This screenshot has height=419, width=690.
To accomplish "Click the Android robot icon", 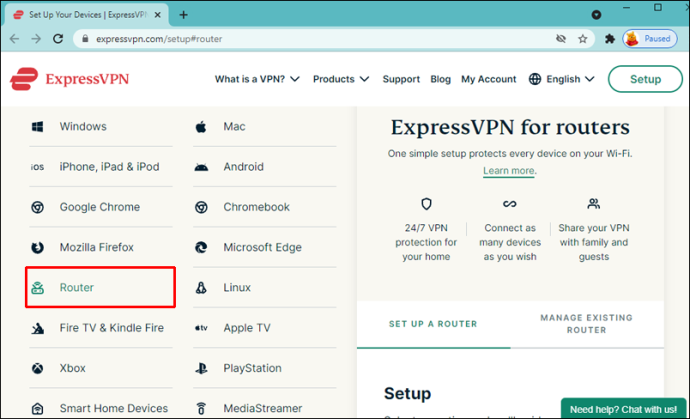I will tap(201, 167).
